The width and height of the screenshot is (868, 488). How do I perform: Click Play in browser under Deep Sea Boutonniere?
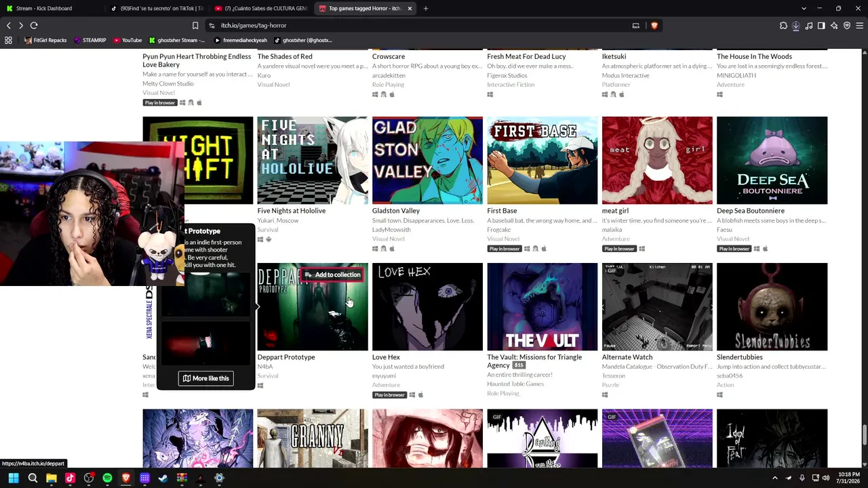click(x=734, y=249)
